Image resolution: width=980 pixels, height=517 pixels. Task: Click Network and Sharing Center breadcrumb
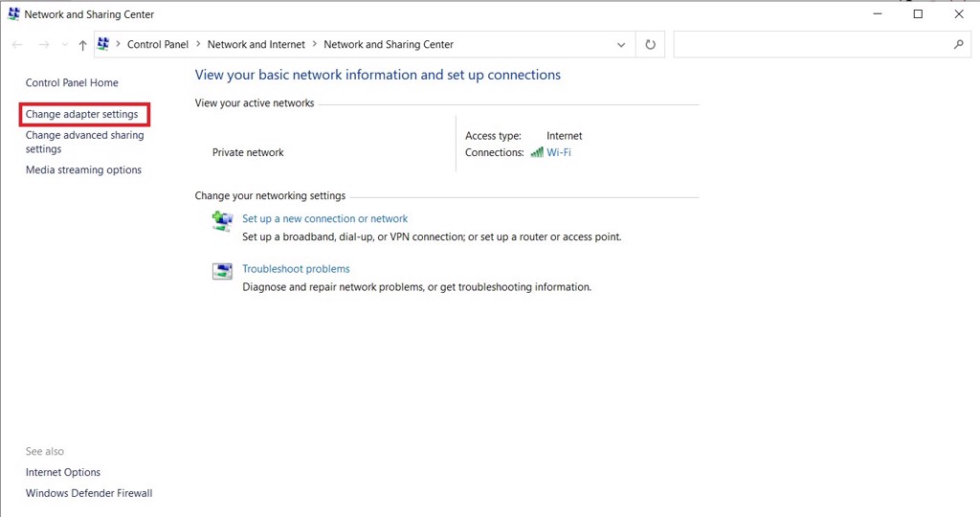point(389,44)
